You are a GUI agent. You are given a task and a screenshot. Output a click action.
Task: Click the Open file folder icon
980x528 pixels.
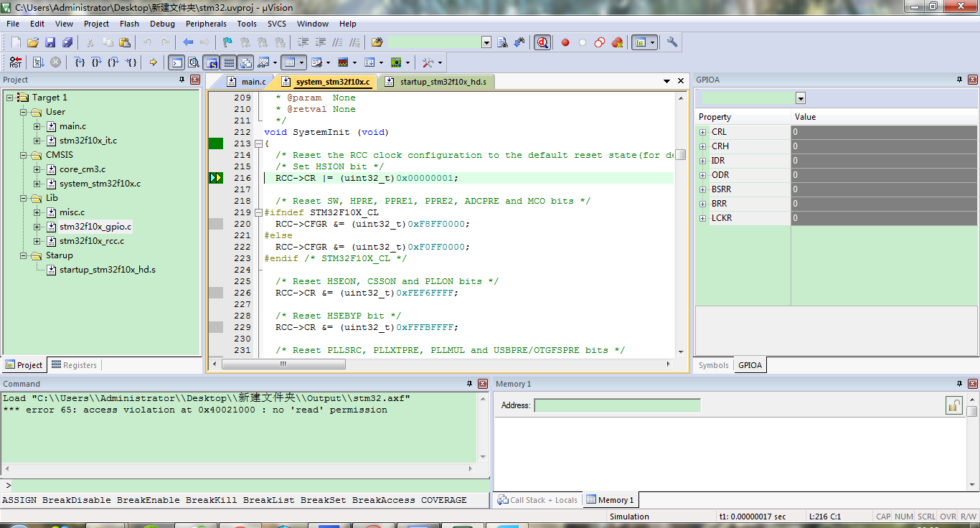pos(33,42)
